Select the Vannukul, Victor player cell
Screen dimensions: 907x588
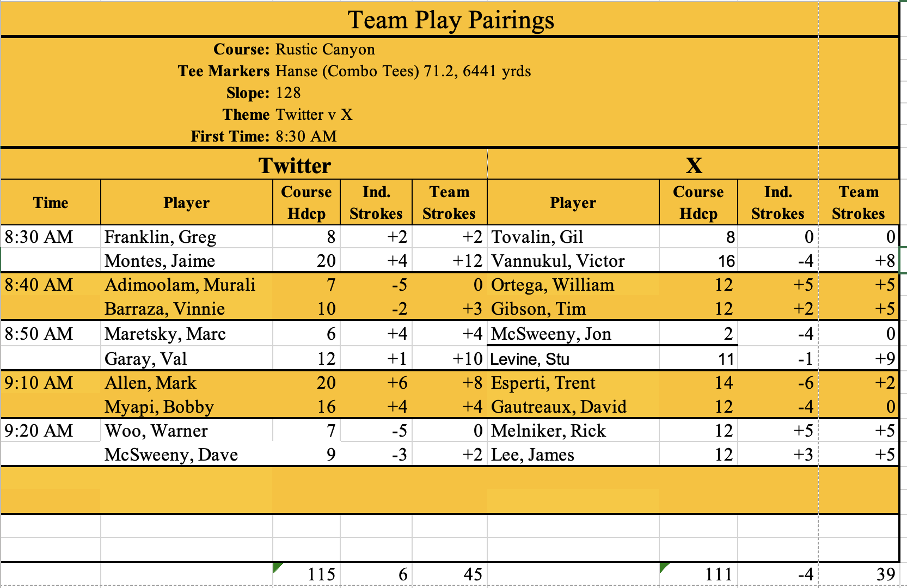click(x=557, y=261)
